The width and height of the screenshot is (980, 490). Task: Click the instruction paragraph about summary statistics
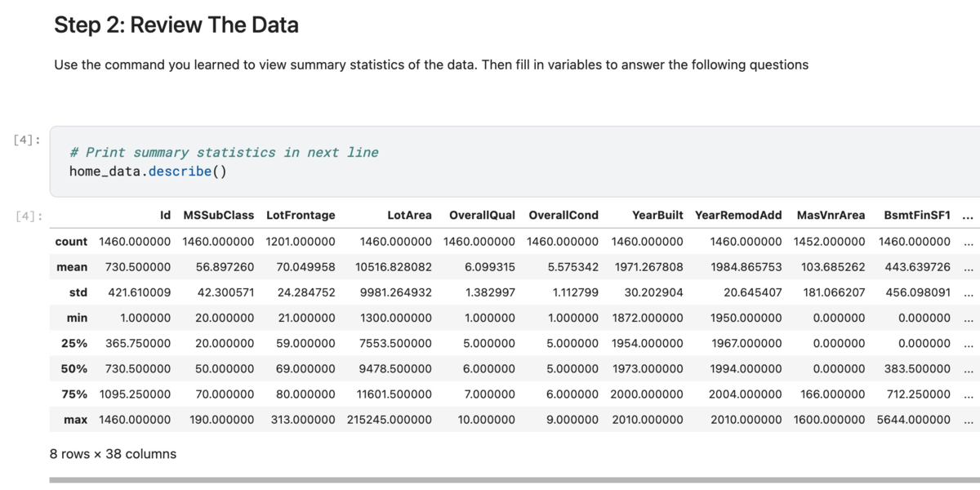[431, 65]
